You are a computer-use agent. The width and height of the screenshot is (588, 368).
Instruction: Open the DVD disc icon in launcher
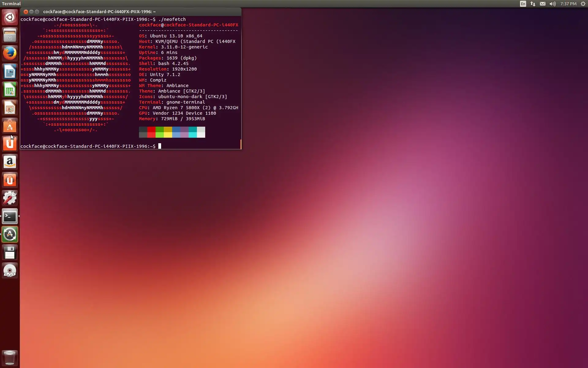click(10, 271)
